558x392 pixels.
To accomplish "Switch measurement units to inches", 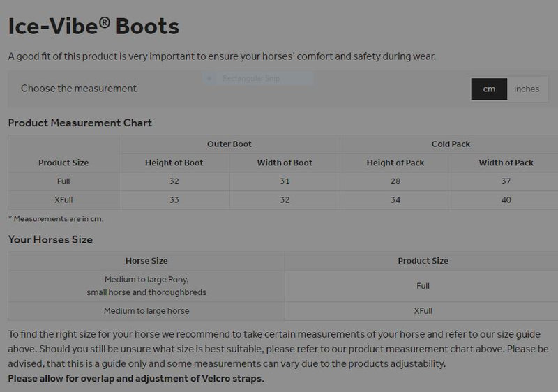I will [x=527, y=89].
